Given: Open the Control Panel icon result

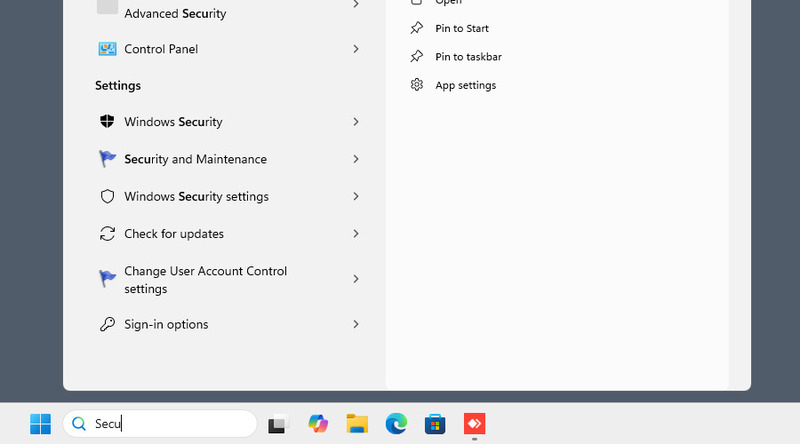Looking at the screenshot, I should [107, 49].
